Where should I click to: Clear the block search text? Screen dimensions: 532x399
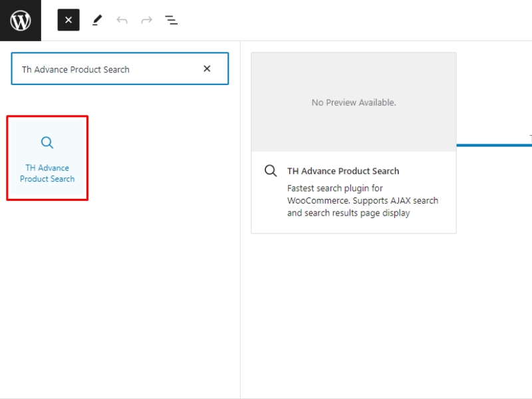pos(207,68)
